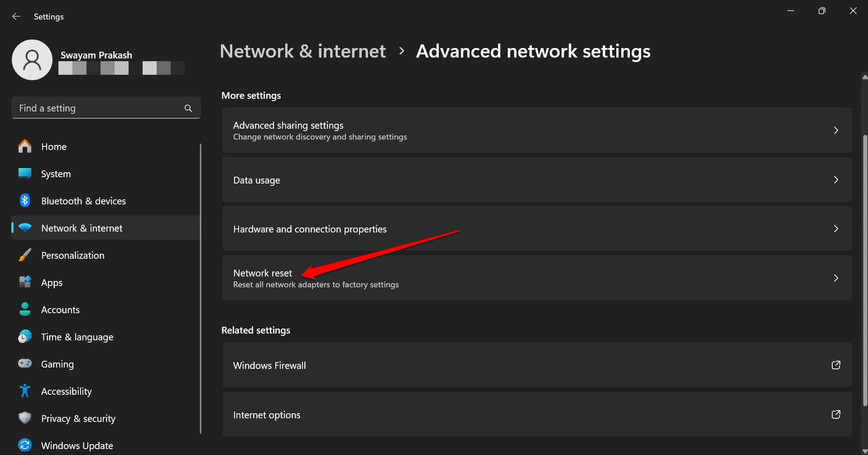Image resolution: width=868 pixels, height=455 pixels.
Task: Click the back arrow in title bar
Action: coord(16,17)
